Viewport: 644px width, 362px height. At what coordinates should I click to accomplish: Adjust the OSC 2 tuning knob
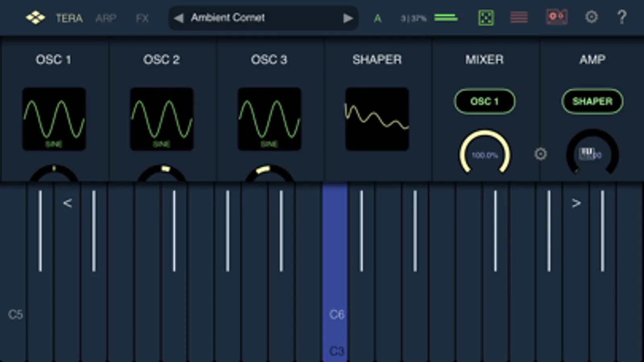click(x=162, y=173)
